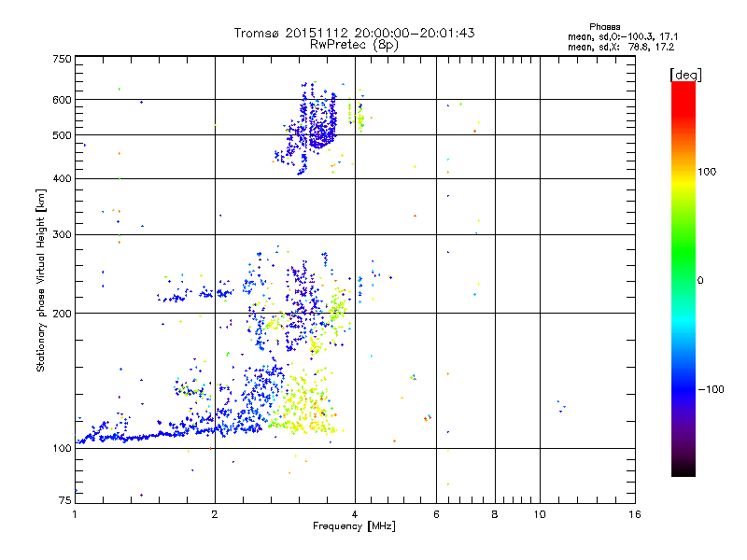Click 'mean, sd,X: 78.8, 17.2' statistics line

(621, 48)
